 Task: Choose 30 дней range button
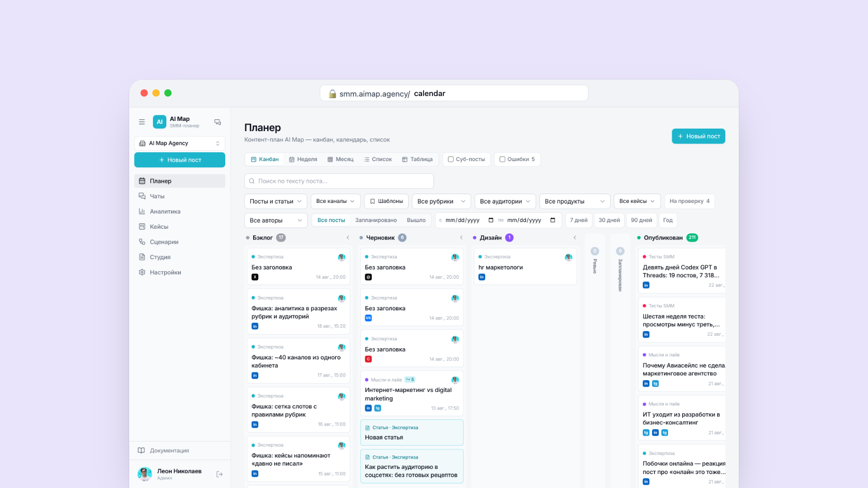tap(609, 220)
